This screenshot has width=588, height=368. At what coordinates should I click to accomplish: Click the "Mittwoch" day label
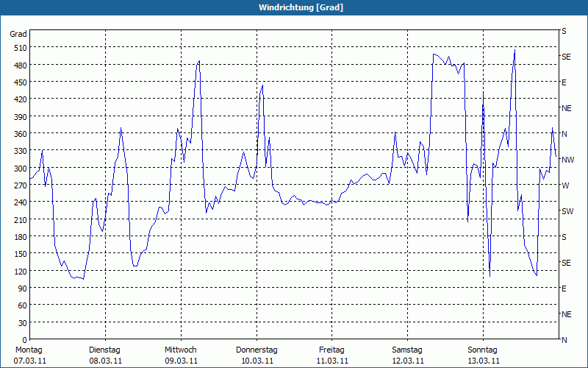[181, 350]
